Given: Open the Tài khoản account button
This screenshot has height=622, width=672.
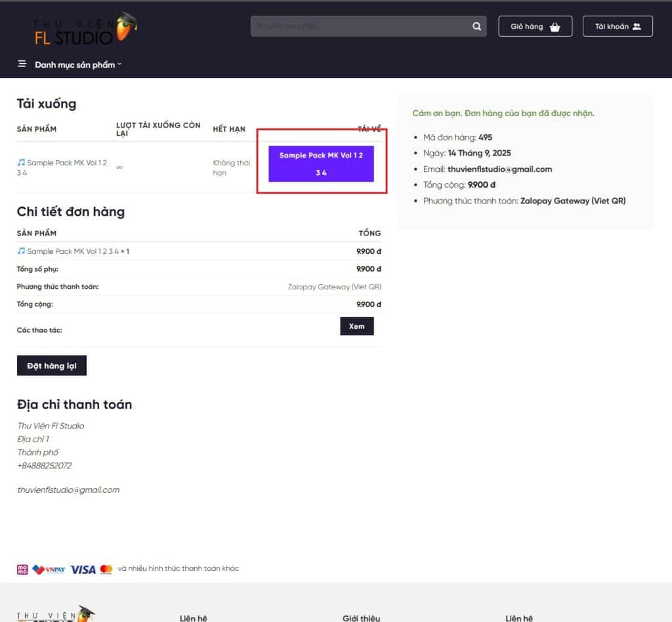Looking at the screenshot, I should pos(618,26).
